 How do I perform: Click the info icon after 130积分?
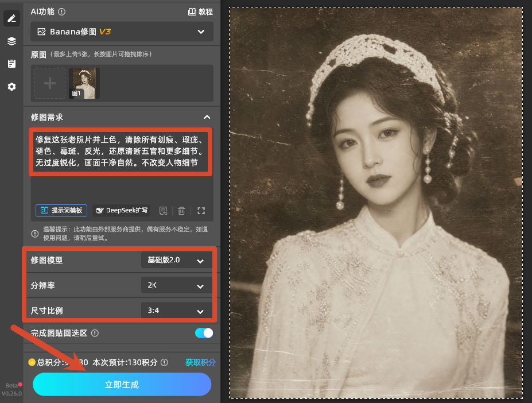pos(164,363)
